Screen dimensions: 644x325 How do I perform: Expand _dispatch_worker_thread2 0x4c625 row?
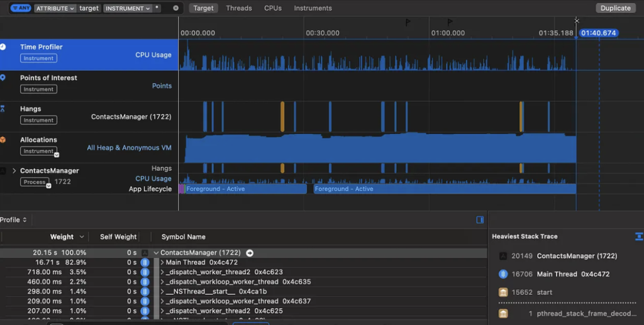click(x=162, y=311)
